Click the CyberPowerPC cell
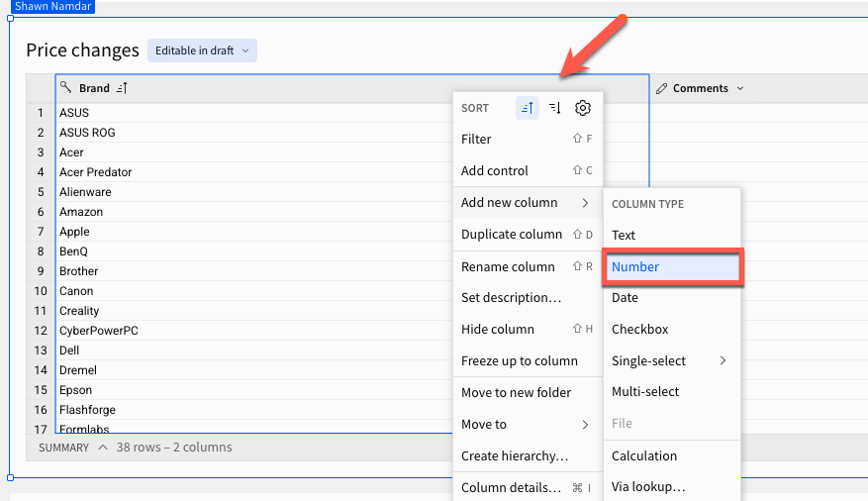The height and width of the screenshot is (501, 868). [99, 331]
